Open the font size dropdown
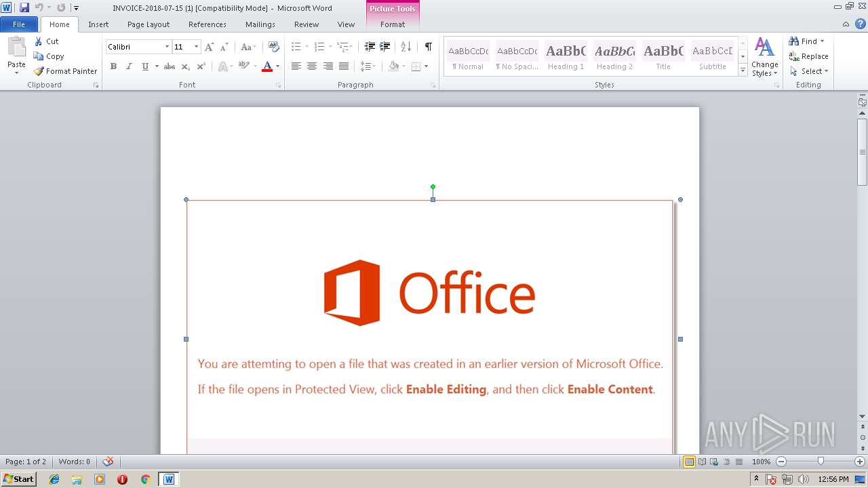The height and width of the screenshot is (488, 868). [196, 47]
